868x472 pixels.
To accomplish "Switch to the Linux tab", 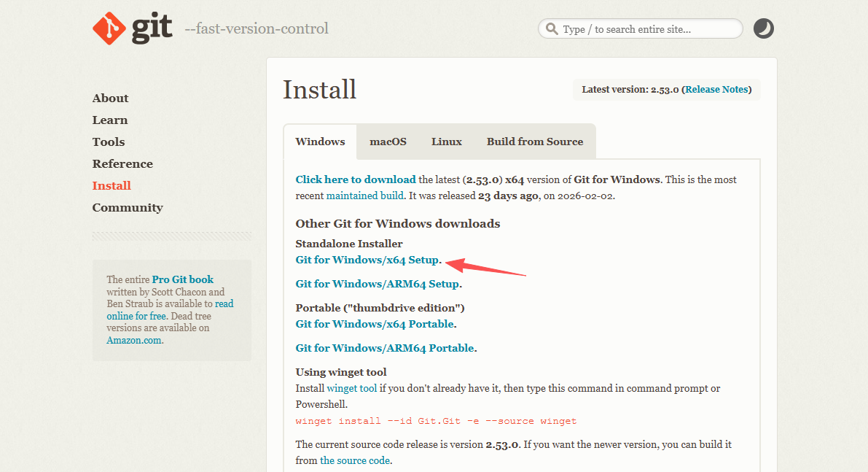I will tap(446, 142).
